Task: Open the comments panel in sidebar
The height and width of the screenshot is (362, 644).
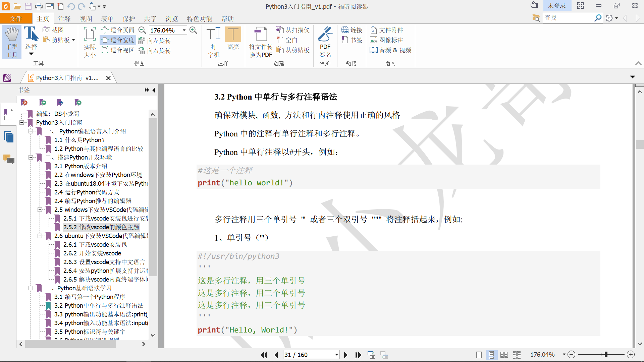Action: 9,159
